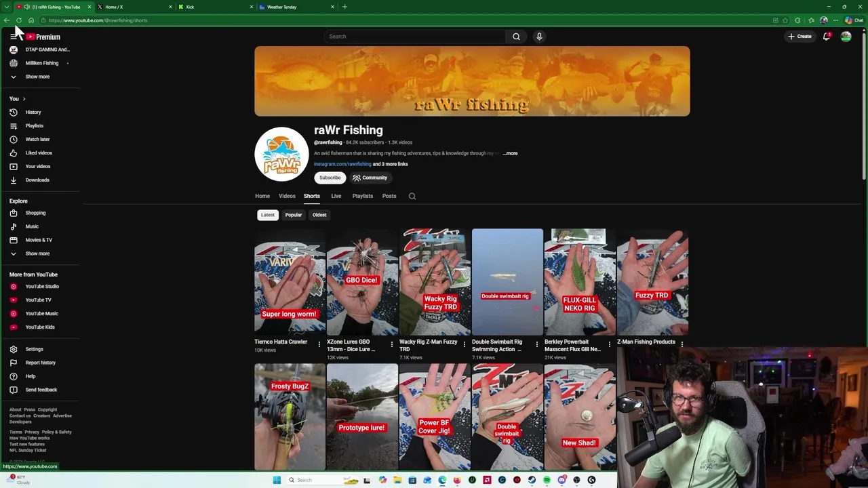The height and width of the screenshot is (488, 868).
Task: Start voice search with microphone icon
Action: [539, 37]
